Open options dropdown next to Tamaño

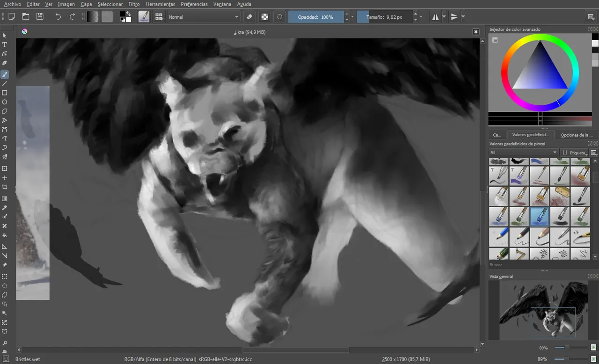coord(421,17)
